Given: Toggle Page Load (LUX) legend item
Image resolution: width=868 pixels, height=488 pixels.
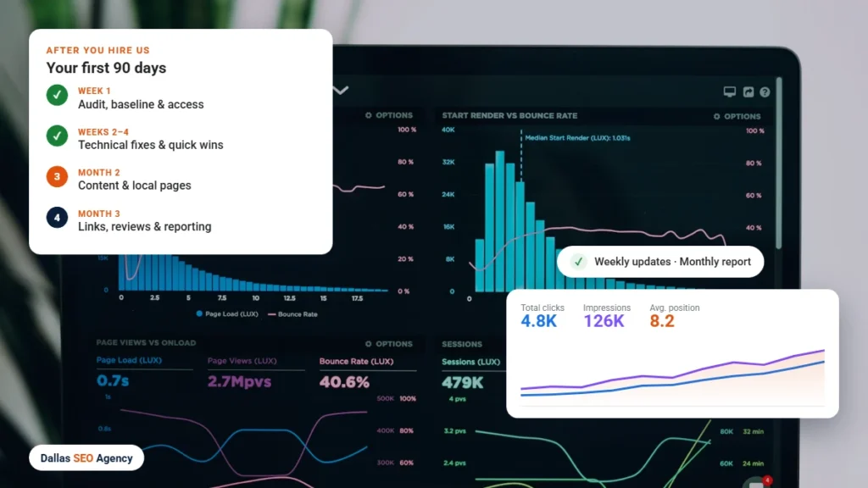Looking at the screenshot, I should (227, 313).
